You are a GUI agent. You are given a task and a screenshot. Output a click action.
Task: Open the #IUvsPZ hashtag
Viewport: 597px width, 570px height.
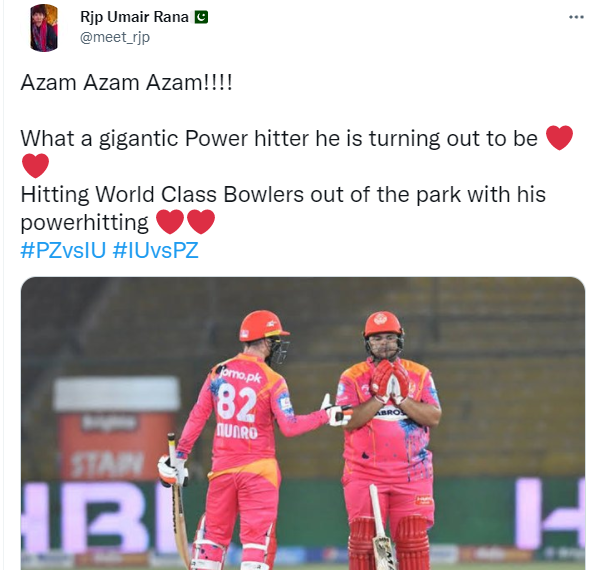click(x=156, y=251)
